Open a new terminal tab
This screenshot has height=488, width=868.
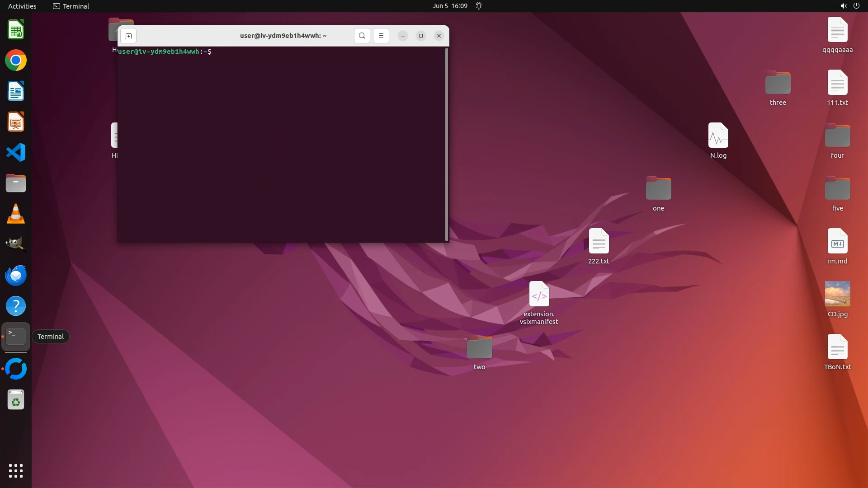click(128, 36)
